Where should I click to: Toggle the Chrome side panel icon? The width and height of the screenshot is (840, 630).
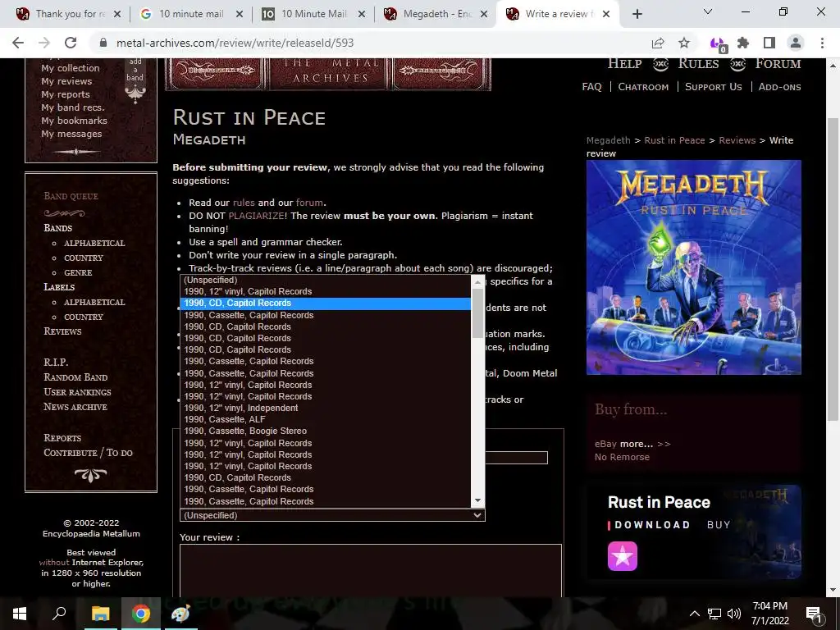click(x=769, y=43)
